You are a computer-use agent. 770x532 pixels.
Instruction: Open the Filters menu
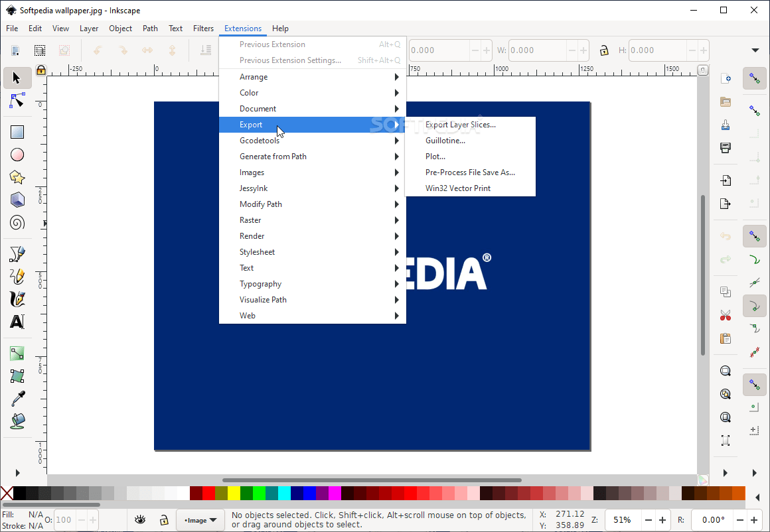[x=203, y=29]
